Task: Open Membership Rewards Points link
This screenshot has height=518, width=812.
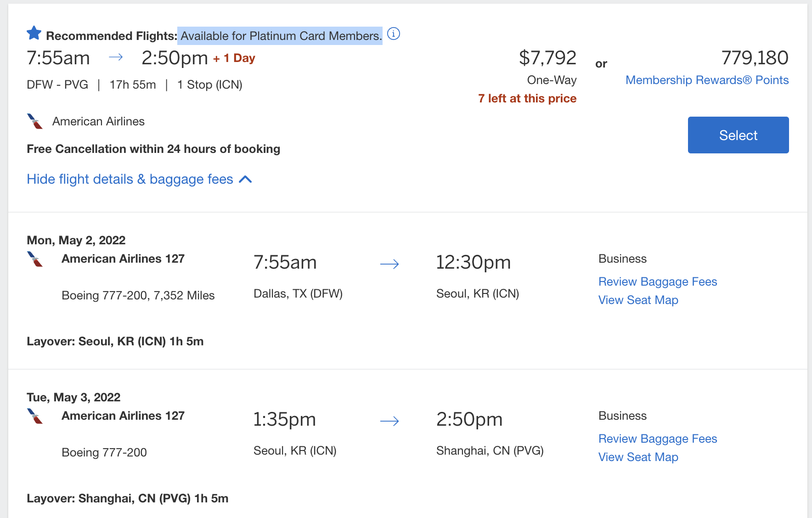Action: tap(707, 80)
